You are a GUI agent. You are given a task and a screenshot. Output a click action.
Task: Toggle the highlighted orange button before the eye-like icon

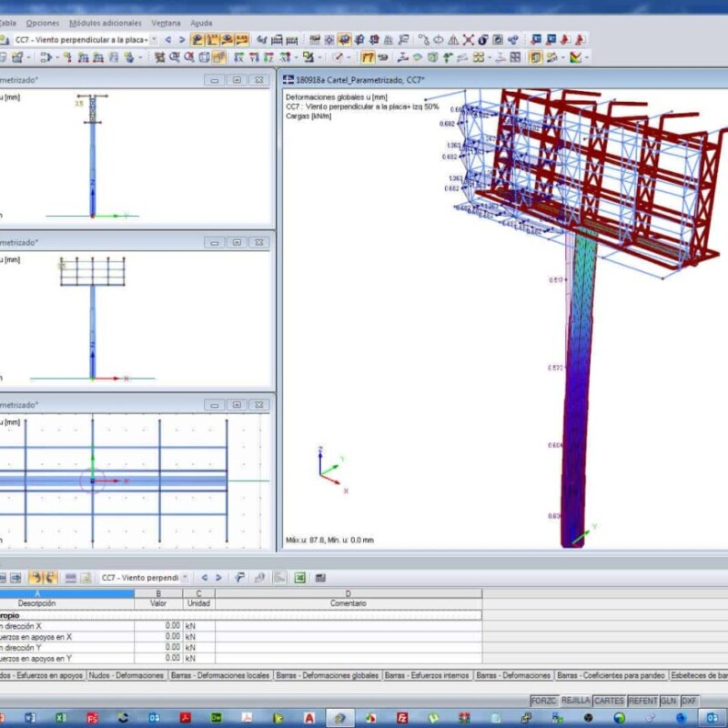(x=368, y=57)
